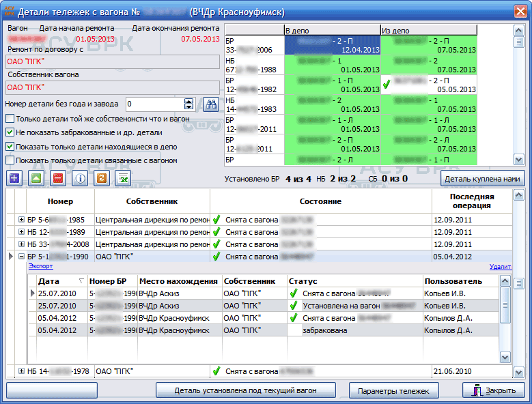
Task: Click the 'Номер' column header
Action: [60, 201]
